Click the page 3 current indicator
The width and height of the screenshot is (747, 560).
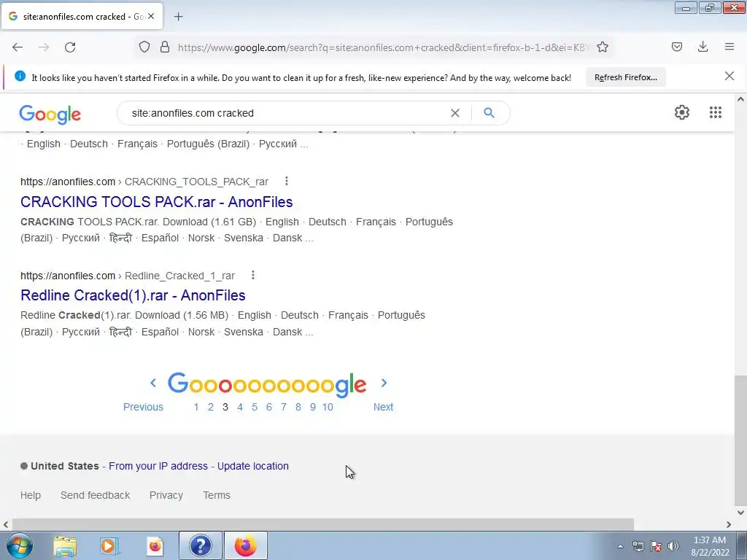pos(225,407)
